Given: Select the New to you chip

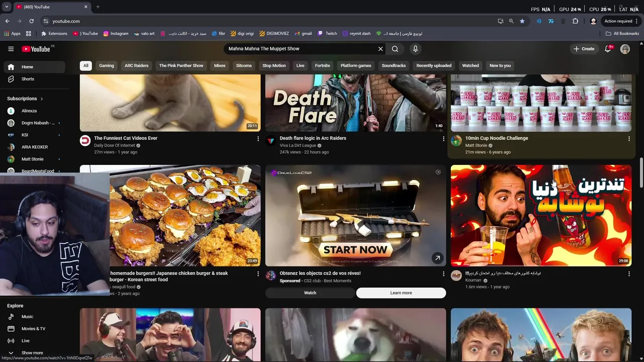Looking at the screenshot, I should 500,65.
